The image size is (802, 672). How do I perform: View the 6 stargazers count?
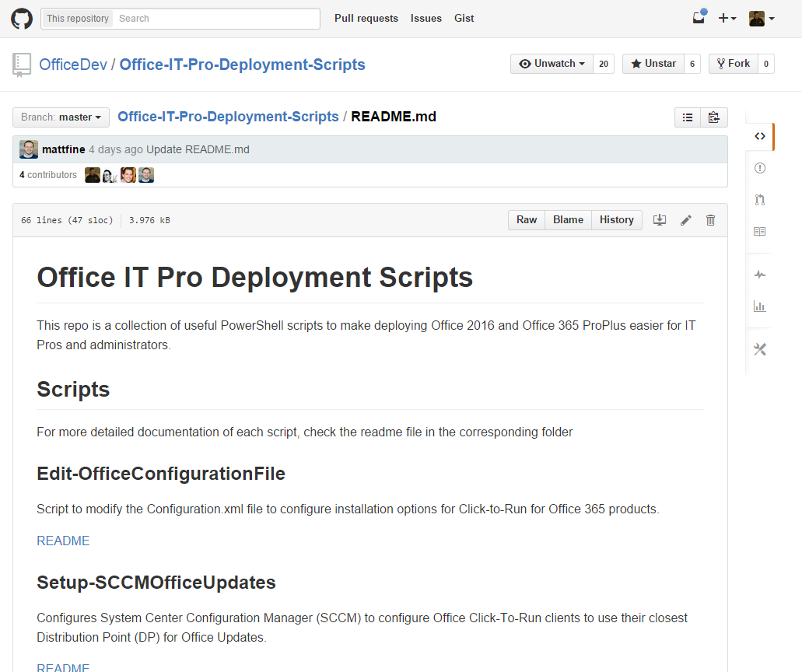click(x=692, y=64)
